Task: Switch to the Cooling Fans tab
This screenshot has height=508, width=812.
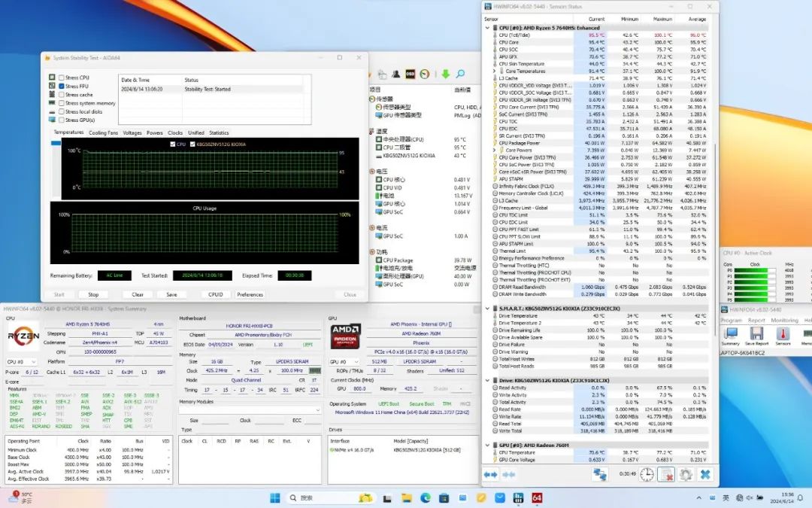Action: pos(103,133)
